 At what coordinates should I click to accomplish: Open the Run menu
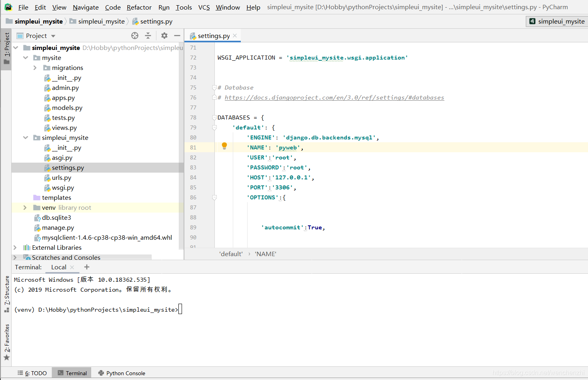point(164,7)
